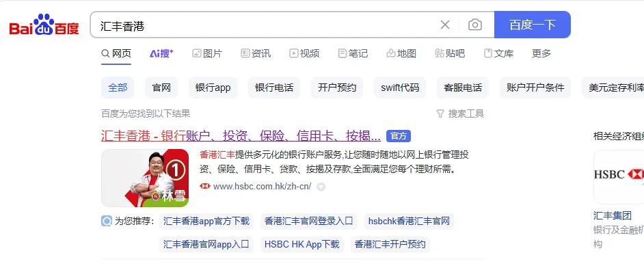Clear the search box with X icon

pos(445,25)
